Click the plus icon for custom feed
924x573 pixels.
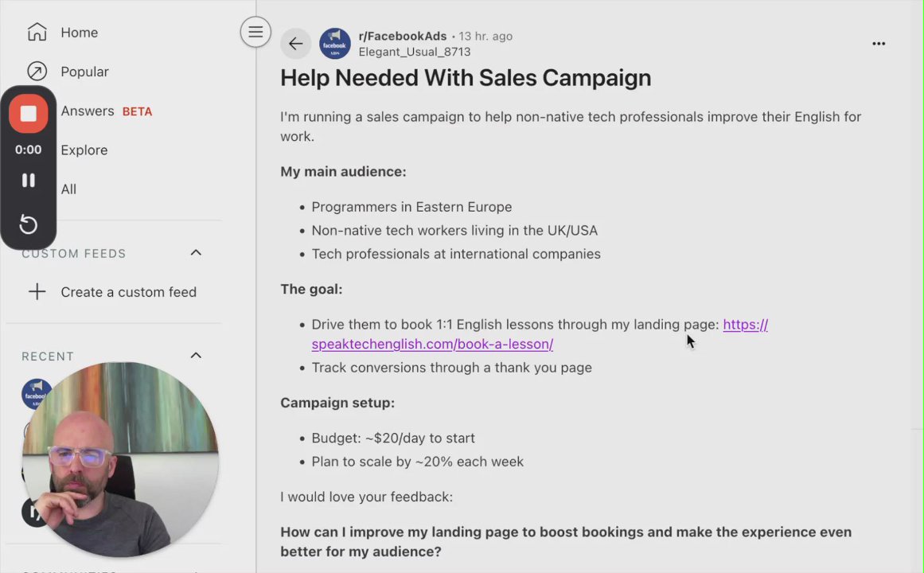click(37, 292)
